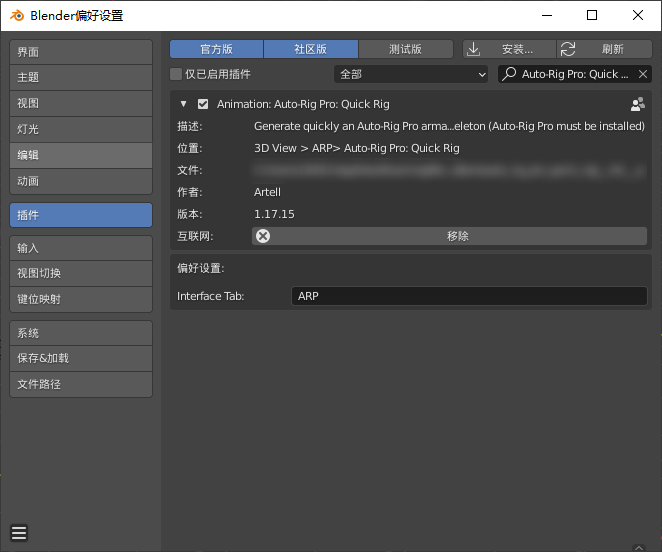The height and width of the screenshot is (552, 662).
Task: Minimize the Blender preferences window
Action: (x=547, y=16)
